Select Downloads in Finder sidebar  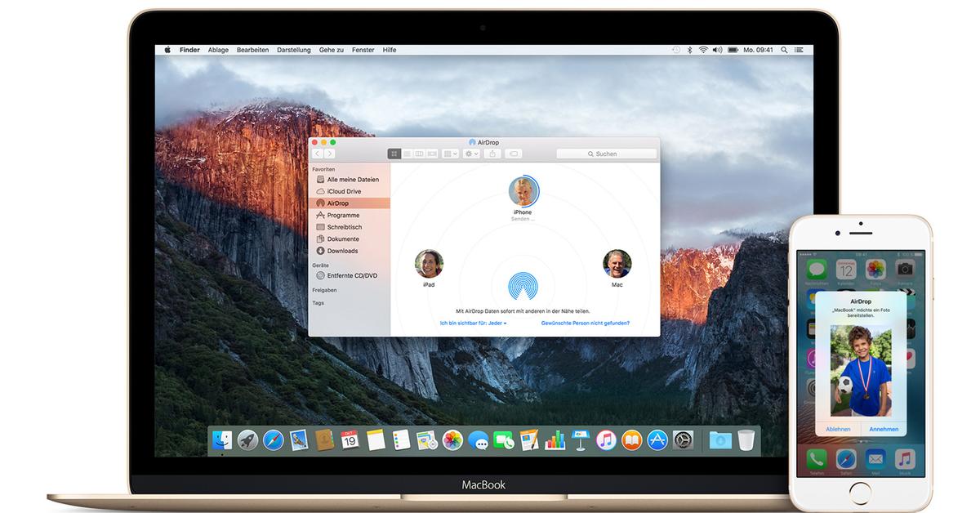[350, 251]
